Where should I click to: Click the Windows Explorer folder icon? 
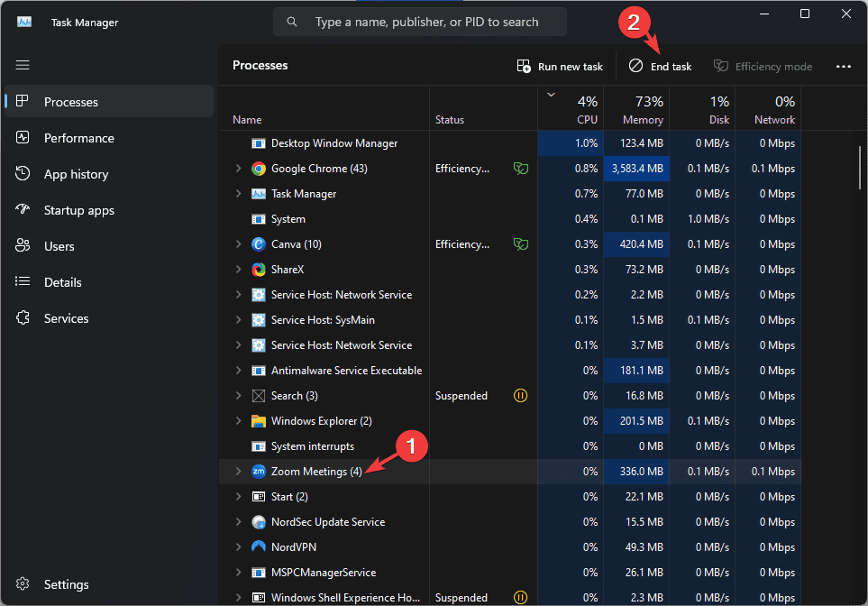[x=259, y=421]
